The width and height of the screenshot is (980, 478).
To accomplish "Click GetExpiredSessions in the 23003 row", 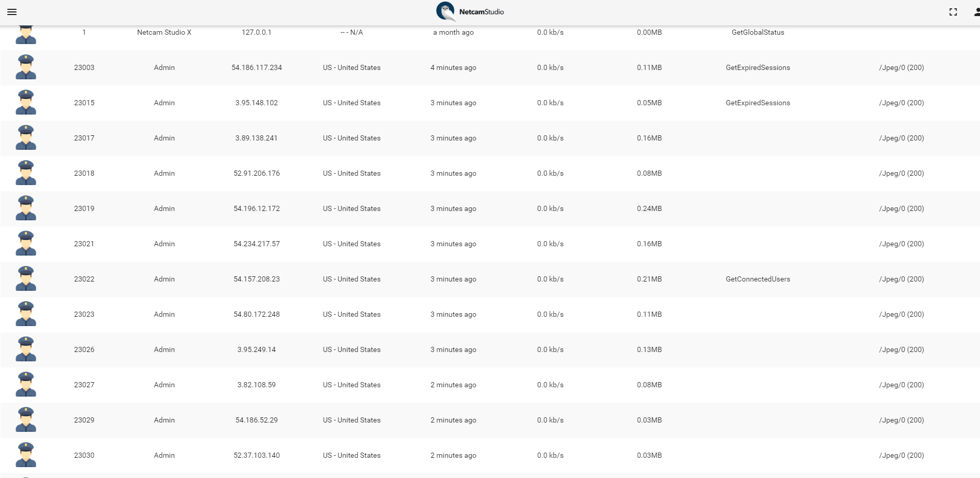I will coord(758,67).
